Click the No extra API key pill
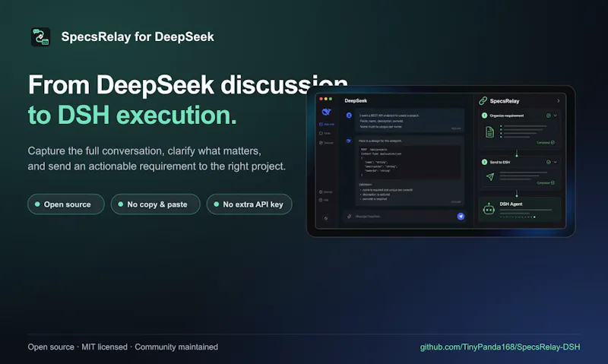608x364 pixels. coord(249,204)
